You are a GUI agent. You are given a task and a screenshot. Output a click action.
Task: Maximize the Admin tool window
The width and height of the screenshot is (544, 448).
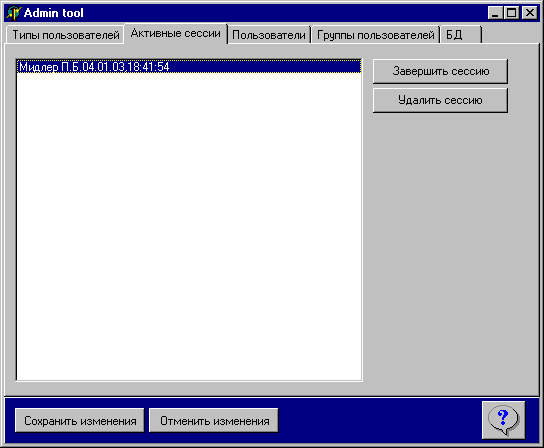512,13
